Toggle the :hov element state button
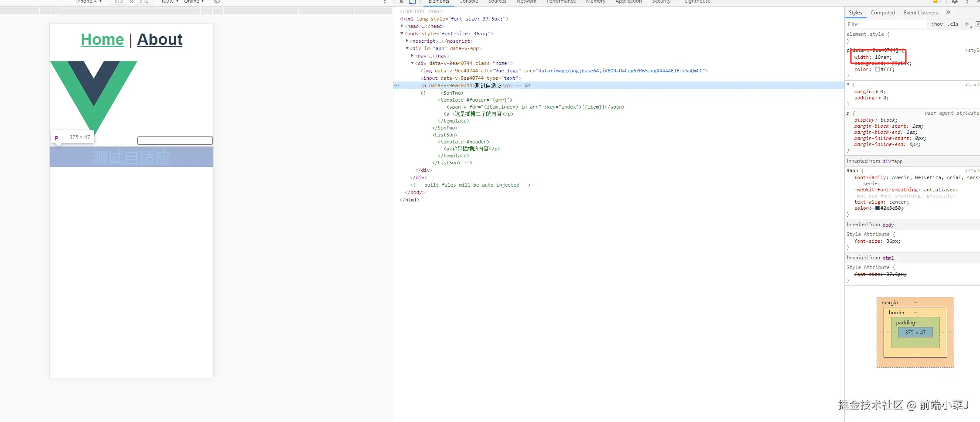The height and width of the screenshot is (422, 980). (x=937, y=24)
